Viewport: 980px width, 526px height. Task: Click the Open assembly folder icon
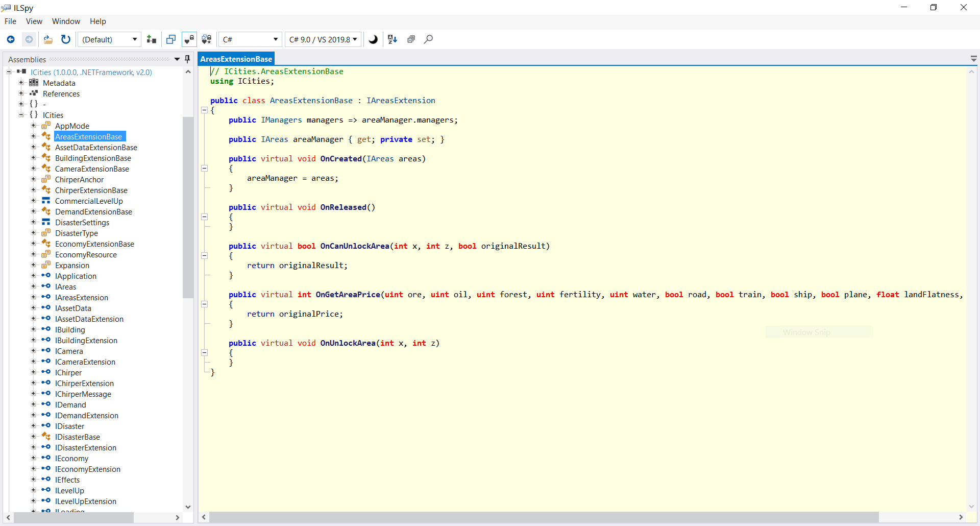tap(48, 39)
